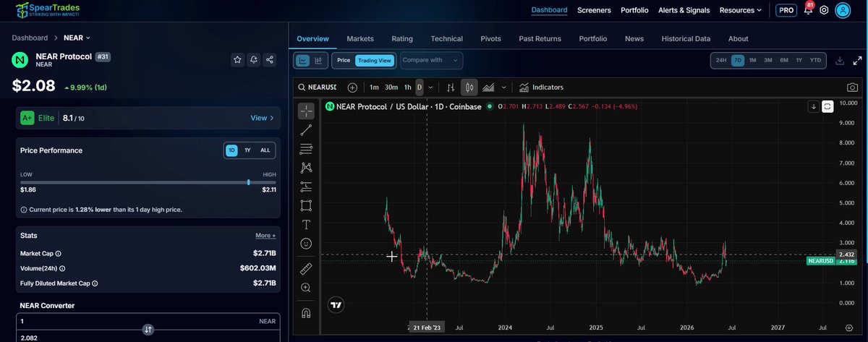This screenshot has width=868, height=342.
Task: Switch chart style to candles
Action: [469, 87]
